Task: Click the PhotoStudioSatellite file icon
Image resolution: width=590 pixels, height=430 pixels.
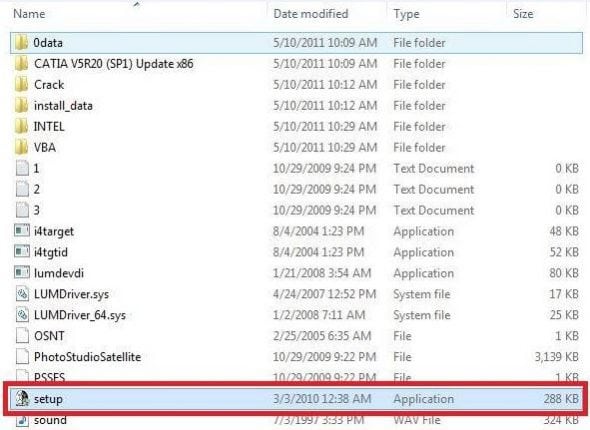Action: click(x=22, y=357)
